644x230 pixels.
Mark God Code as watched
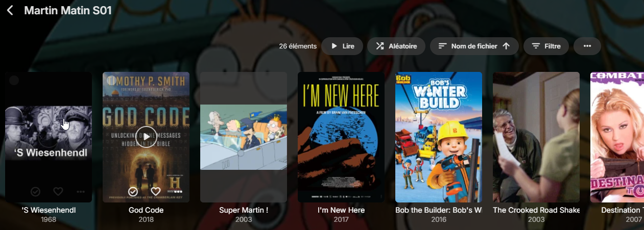(133, 191)
